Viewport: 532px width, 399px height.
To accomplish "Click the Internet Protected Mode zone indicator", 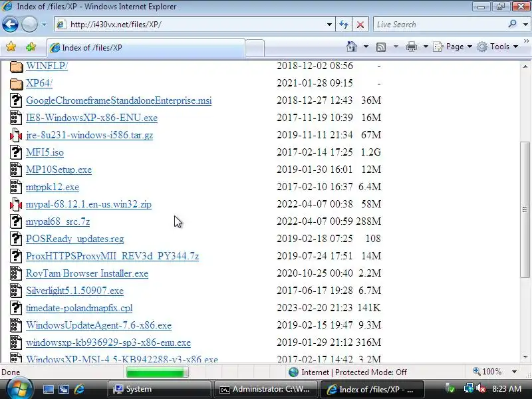I will (348, 372).
